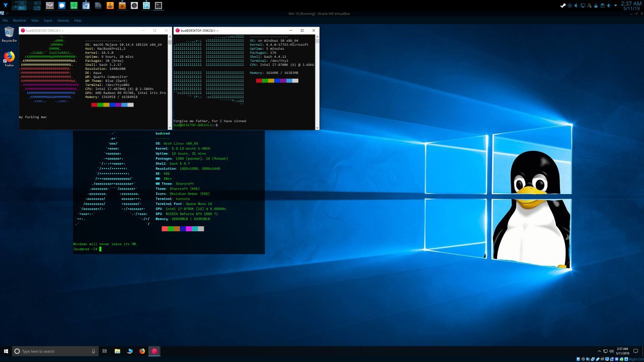Click 'Windows will never leave its VM.' text
The width and height of the screenshot is (644, 362).
coord(105,244)
